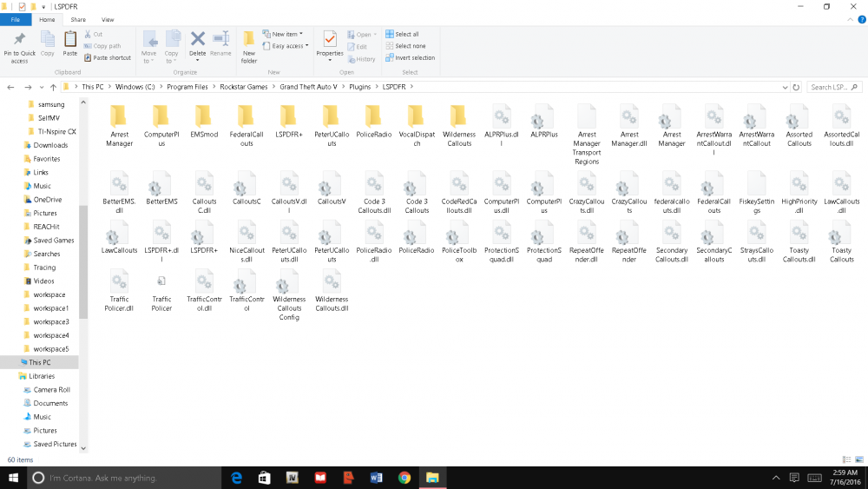Open Microsoft Edge from the taskbar
This screenshot has width=868, height=489.
click(x=236, y=478)
